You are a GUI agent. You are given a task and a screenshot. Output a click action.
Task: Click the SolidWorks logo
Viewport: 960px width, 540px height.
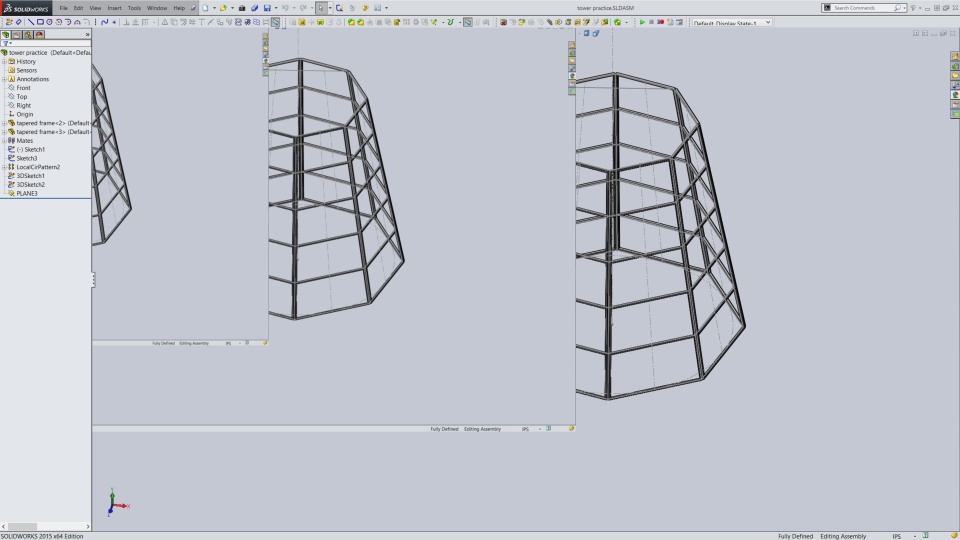26,8
